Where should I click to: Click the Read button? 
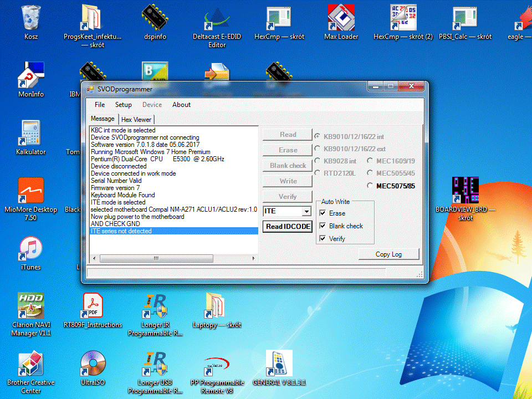(x=288, y=134)
